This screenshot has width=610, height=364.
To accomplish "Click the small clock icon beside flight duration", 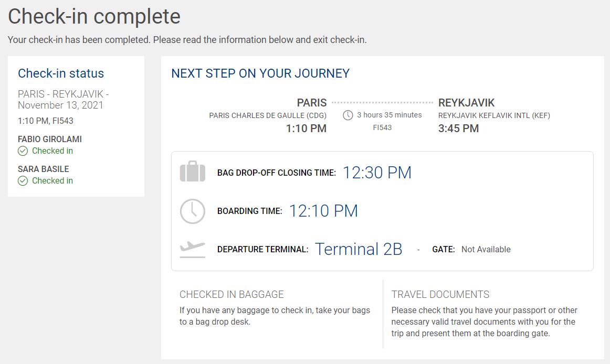I will click(348, 115).
